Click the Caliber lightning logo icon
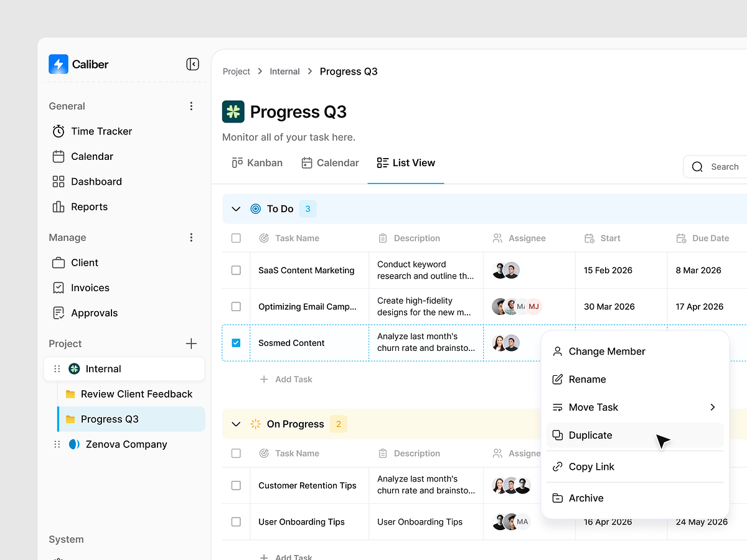This screenshot has width=747, height=560. click(59, 64)
